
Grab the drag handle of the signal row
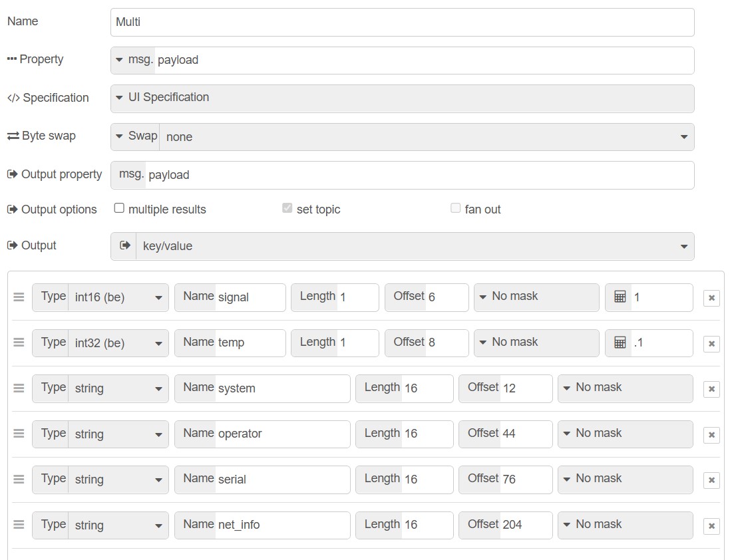point(19,297)
